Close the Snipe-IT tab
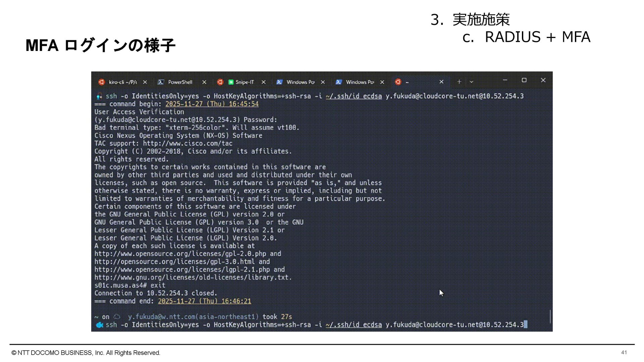Screen dimensions: 644x362 (x=264, y=82)
